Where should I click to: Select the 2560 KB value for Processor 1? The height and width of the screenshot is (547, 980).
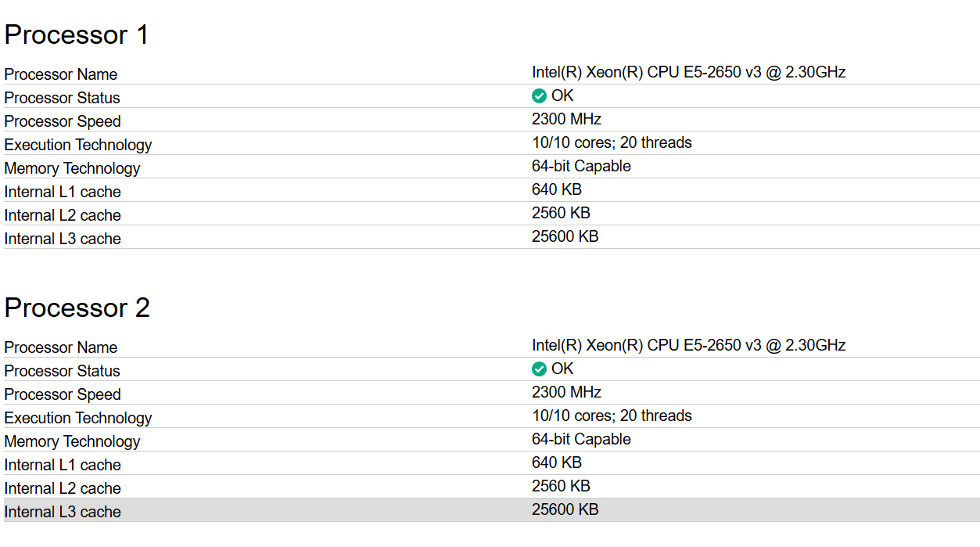[x=561, y=213]
